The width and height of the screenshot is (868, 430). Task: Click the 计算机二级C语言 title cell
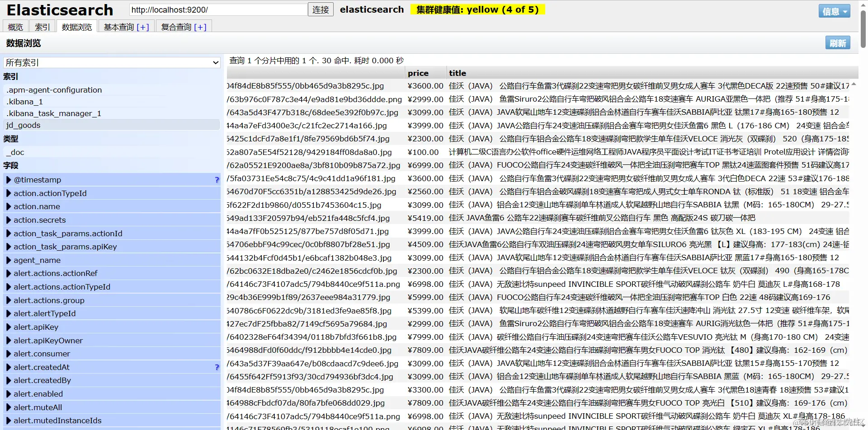(648, 152)
